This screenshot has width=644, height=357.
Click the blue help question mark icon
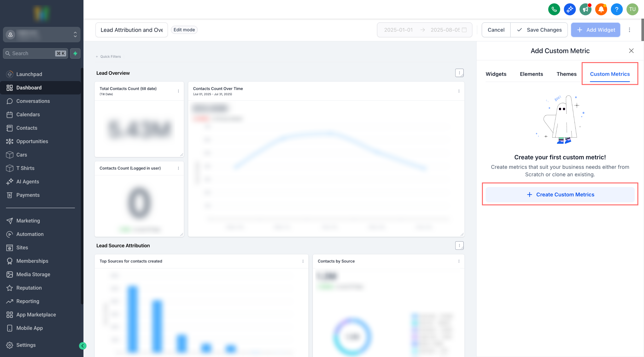tap(616, 10)
